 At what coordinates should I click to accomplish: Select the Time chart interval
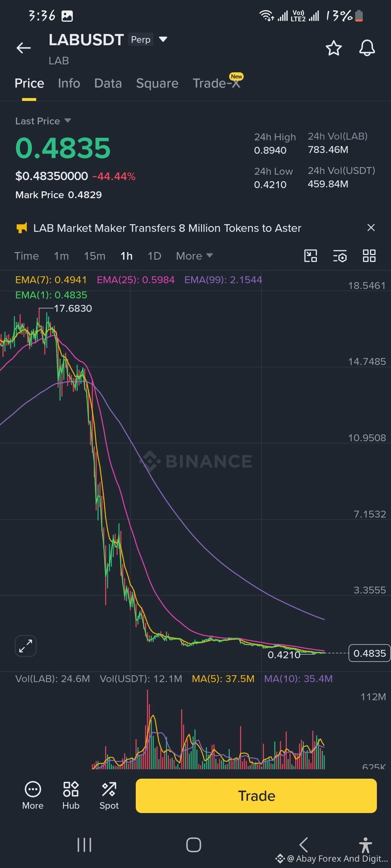point(26,256)
